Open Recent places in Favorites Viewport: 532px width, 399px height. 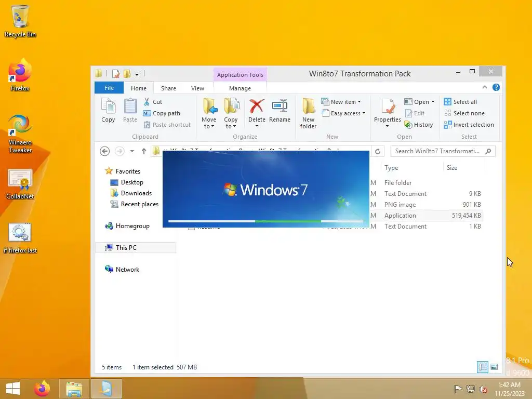(135, 204)
